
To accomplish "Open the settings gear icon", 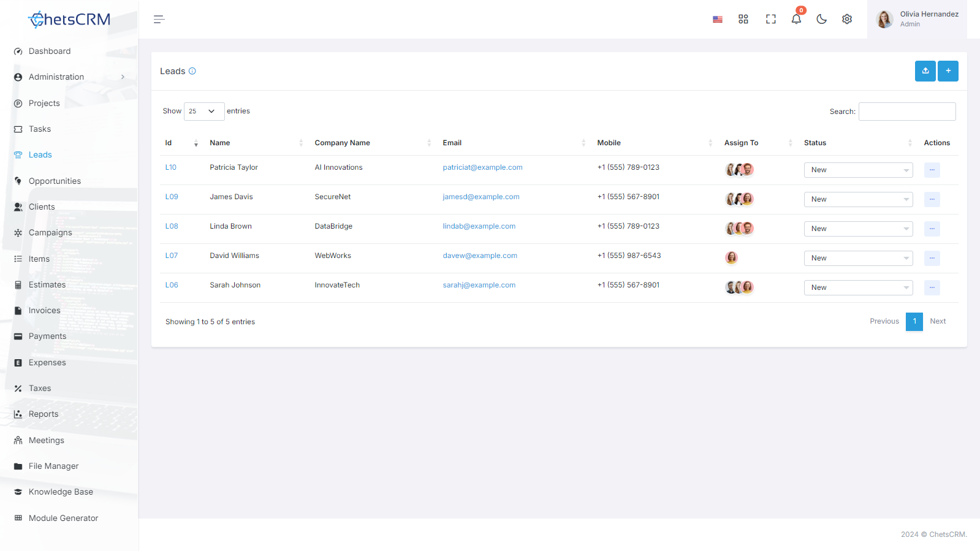I will tap(847, 20).
